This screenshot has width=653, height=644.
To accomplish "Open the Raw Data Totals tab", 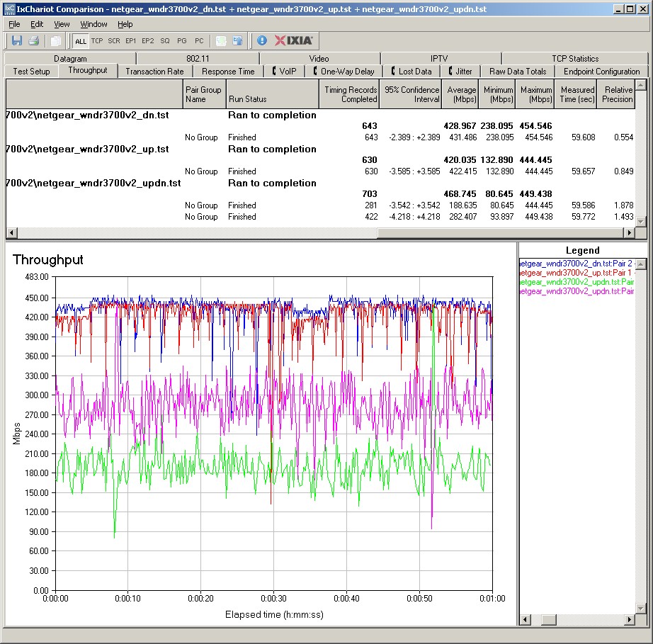I will (x=518, y=72).
